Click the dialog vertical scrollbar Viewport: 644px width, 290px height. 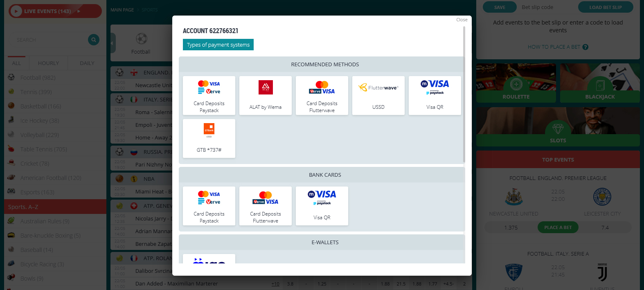click(464, 94)
